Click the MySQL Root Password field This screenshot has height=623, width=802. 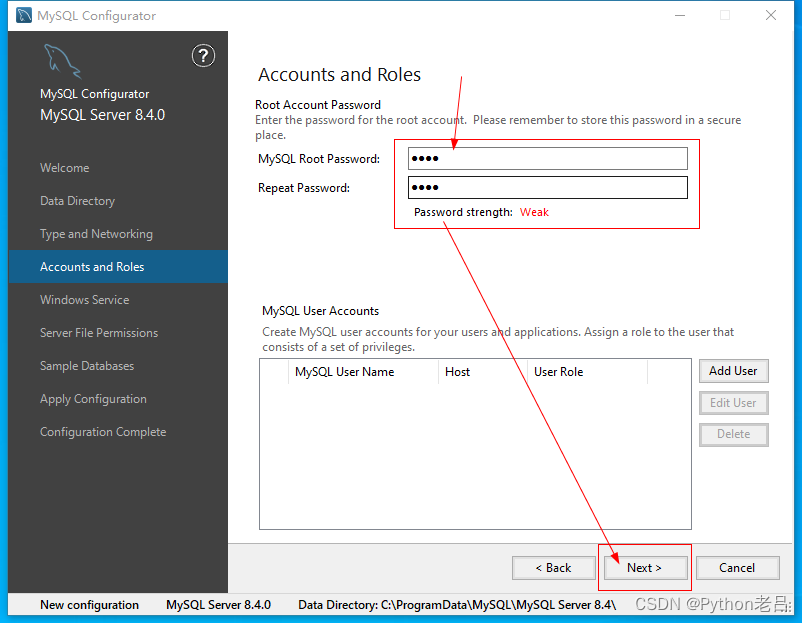coord(547,158)
